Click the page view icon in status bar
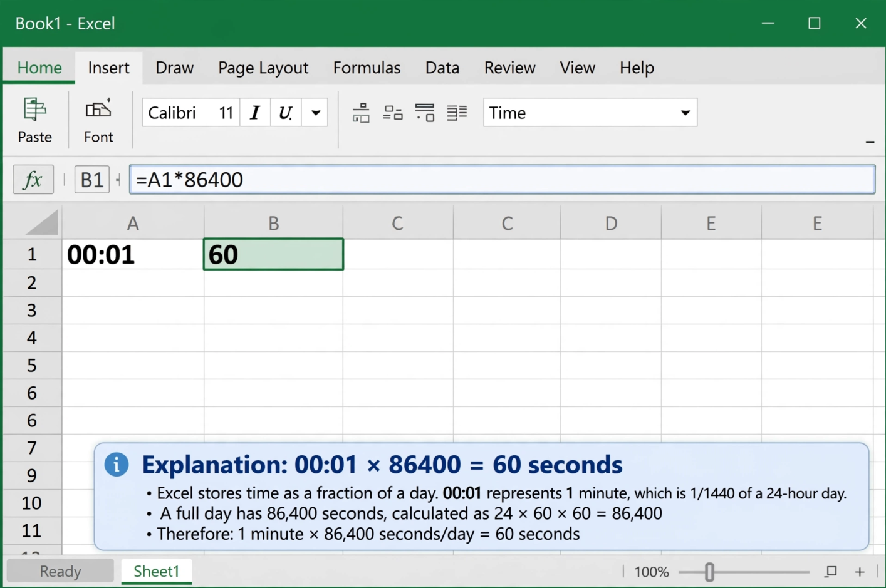The image size is (886, 588). (831, 572)
